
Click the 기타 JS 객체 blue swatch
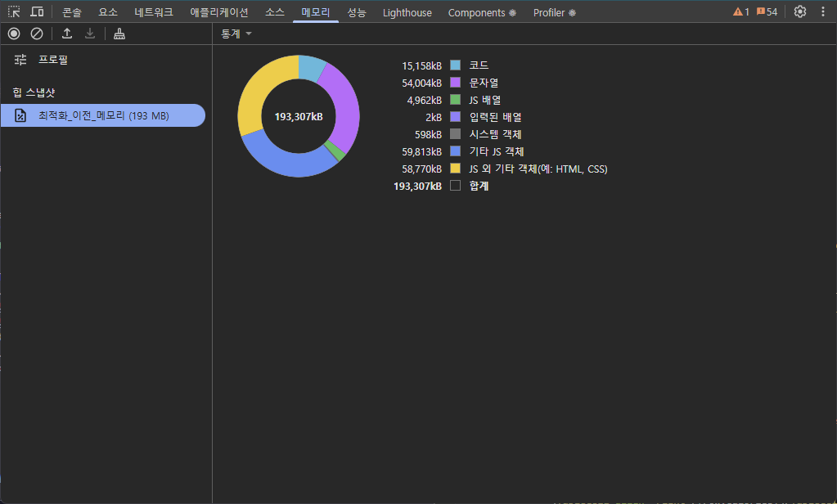coord(456,151)
